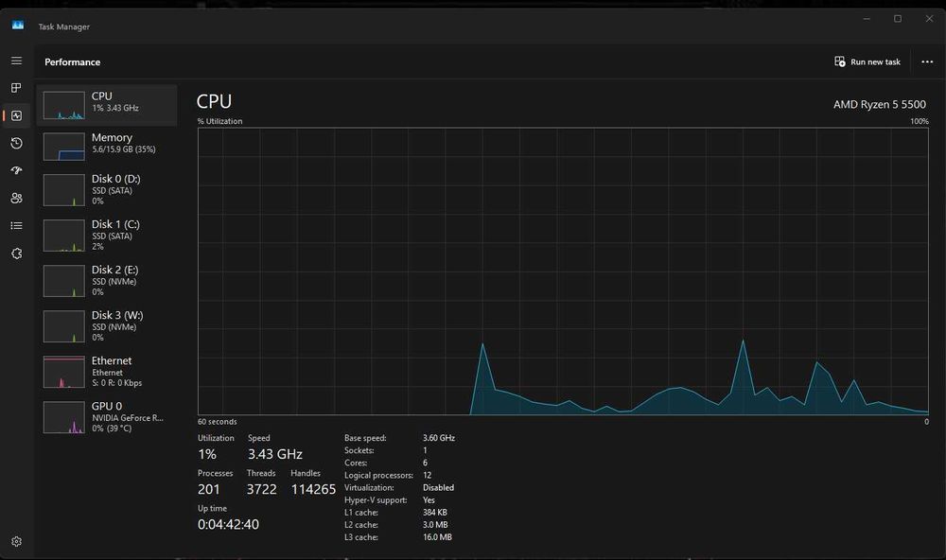Image resolution: width=946 pixels, height=560 pixels.
Task: Open Task Manager Settings gear
Action: click(16, 542)
